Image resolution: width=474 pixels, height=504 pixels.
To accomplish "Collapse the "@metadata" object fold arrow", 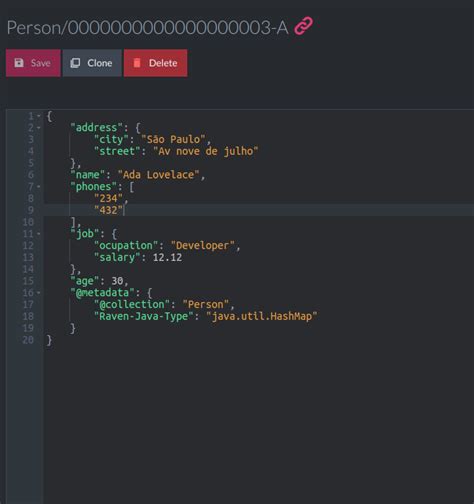I will point(39,293).
